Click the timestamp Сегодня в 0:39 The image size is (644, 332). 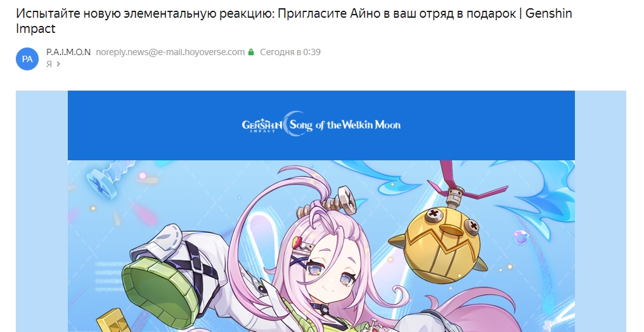[290, 52]
